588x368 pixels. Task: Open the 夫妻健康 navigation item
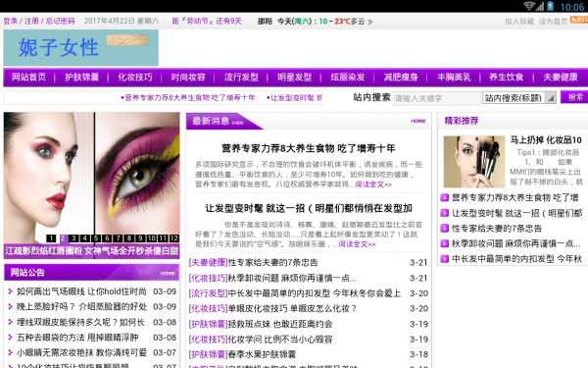[x=561, y=78]
